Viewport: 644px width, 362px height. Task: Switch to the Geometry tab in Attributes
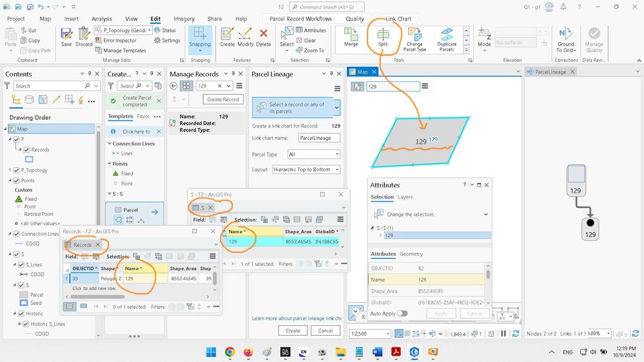click(411, 254)
